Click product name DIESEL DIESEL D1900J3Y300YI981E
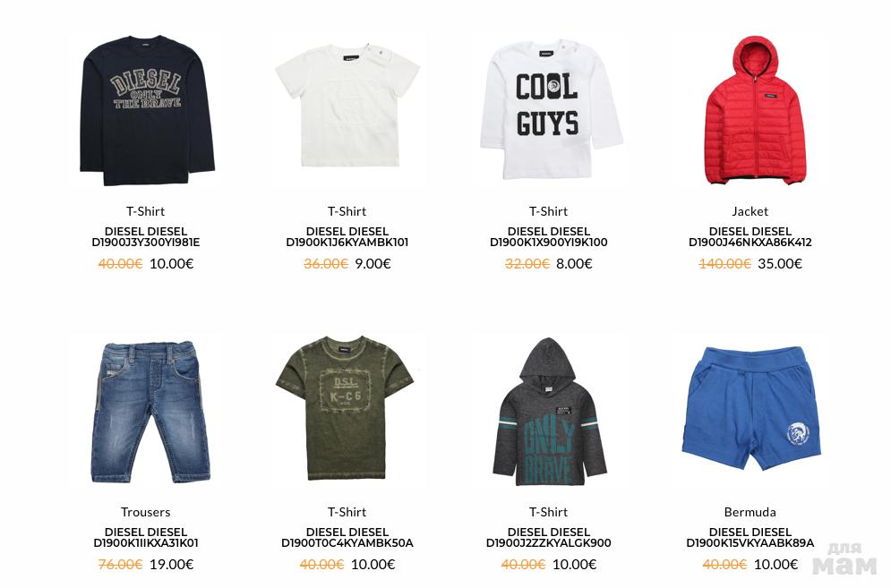This screenshot has height=588, width=891. click(x=146, y=237)
